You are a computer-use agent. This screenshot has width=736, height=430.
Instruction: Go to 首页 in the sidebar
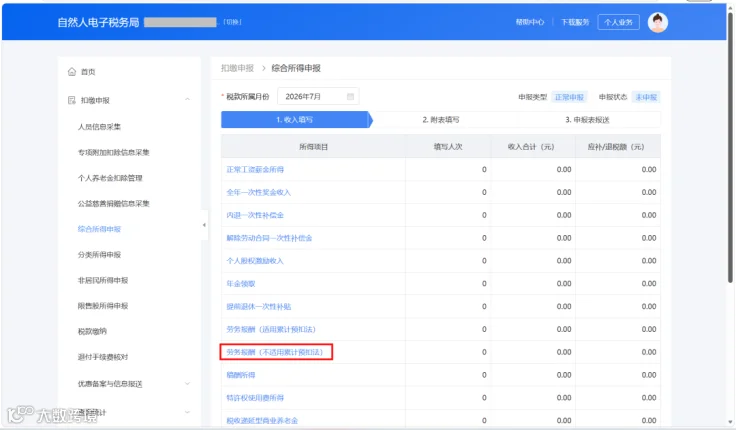pyautogui.click(x=88, y=72)
